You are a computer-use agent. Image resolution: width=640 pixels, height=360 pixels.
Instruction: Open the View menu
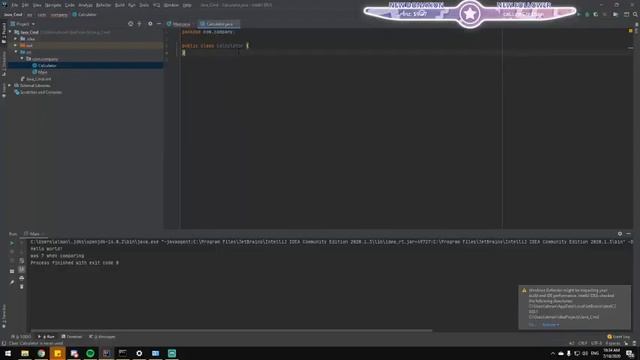click(x=37, y=5)
